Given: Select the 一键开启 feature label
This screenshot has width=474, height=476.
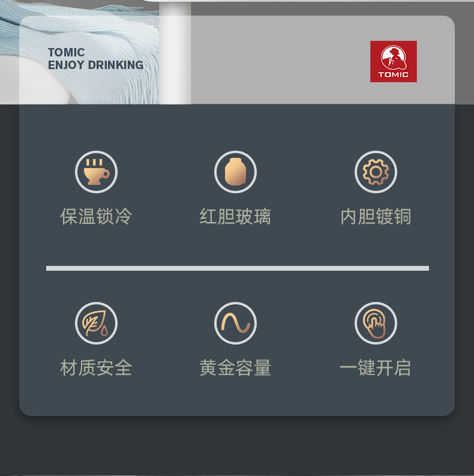Looking at the screenshot, I should pyautogui.click(x=376, y=367).
